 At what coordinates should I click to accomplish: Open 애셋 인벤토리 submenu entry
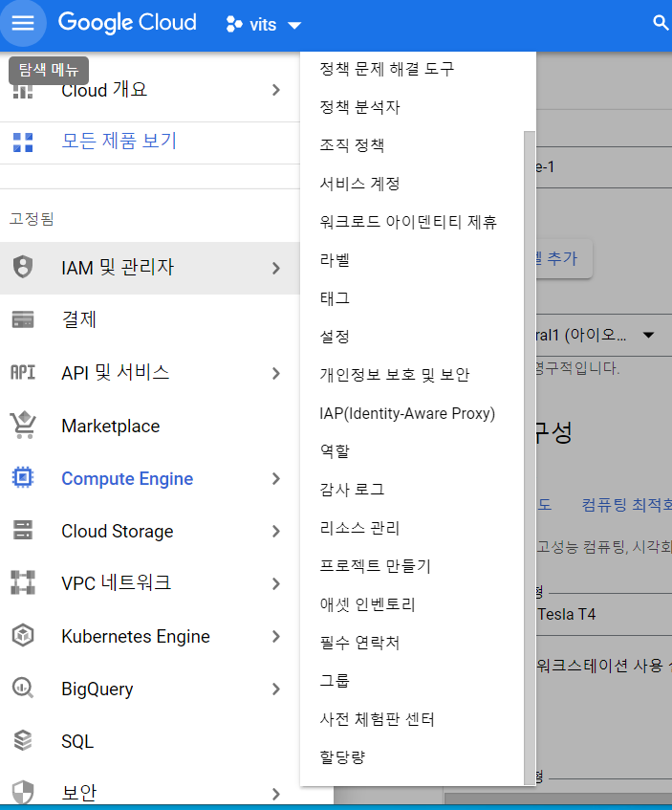(x=368, y=603)
